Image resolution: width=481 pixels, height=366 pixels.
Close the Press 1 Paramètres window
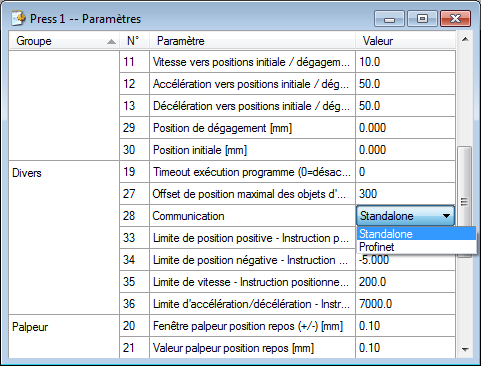pyautogui.click(x=455, y=18)
